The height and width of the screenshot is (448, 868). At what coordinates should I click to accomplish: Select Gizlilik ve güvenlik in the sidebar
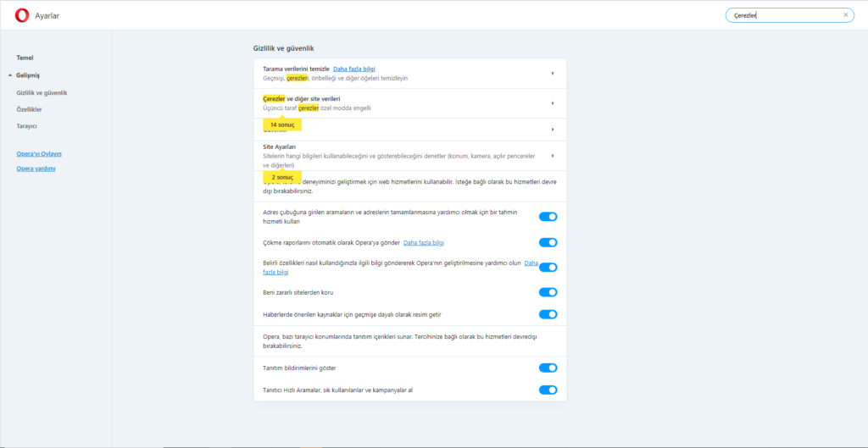coord(42,92)
